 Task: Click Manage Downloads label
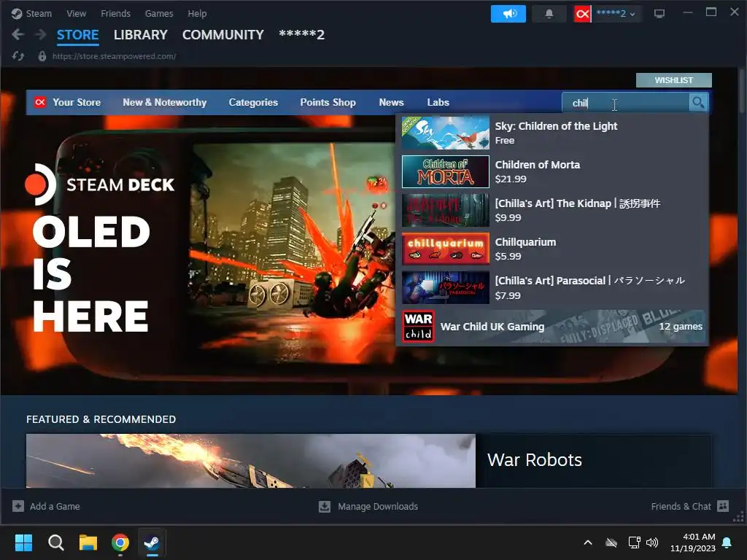(x=378, y=506)
